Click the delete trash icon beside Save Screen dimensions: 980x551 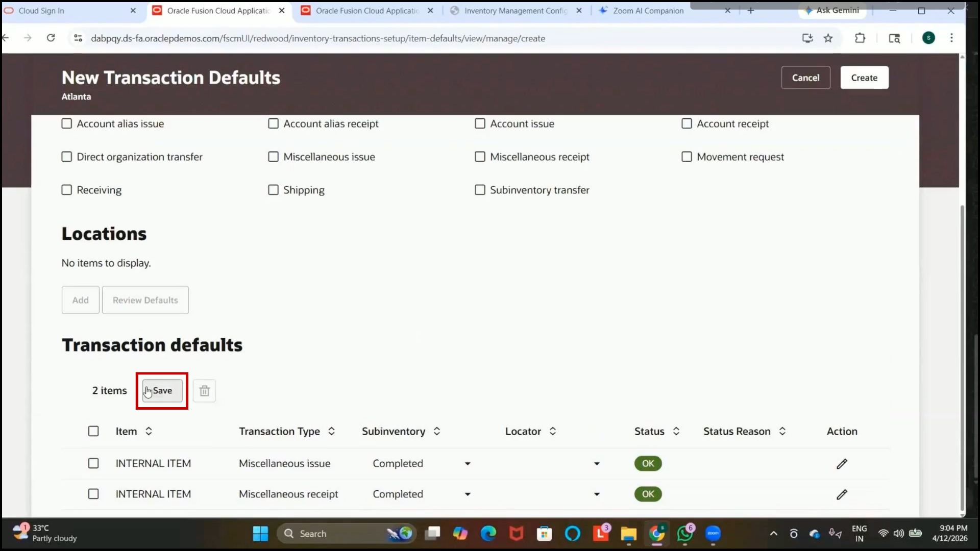pyautogui.click(x=204, y=391)
